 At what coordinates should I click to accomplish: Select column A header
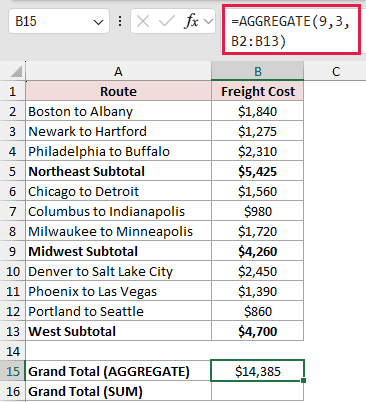coord(118,71)
